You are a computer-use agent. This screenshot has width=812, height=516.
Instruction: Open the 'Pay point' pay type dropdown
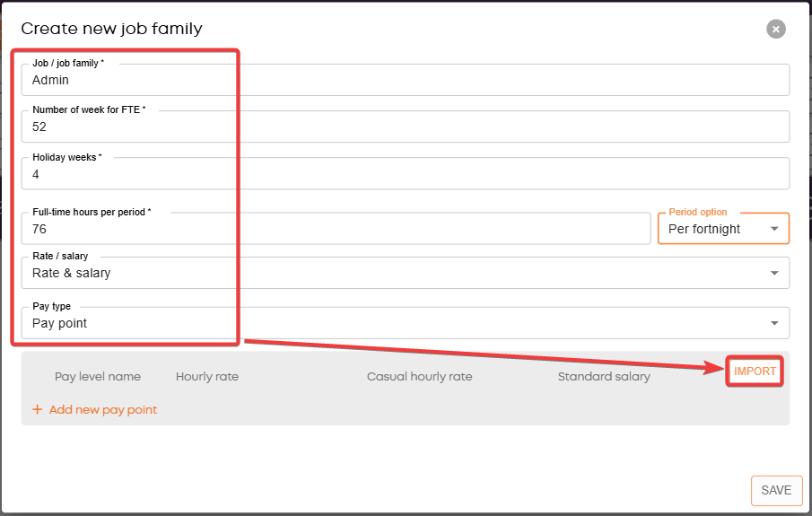[x=404, y=323]
